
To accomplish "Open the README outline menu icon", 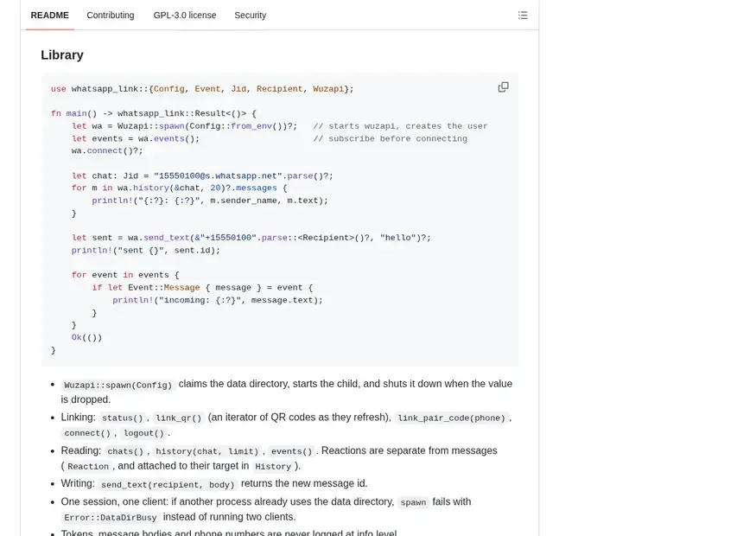I will click(x=523, y=16).
